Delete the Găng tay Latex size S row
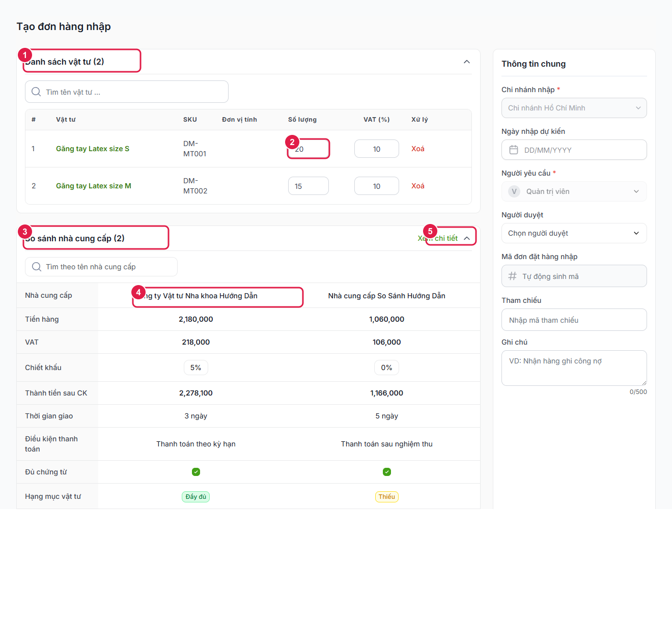Image resolution: width=672 pixels, height=619 pixels. [418, 149]
